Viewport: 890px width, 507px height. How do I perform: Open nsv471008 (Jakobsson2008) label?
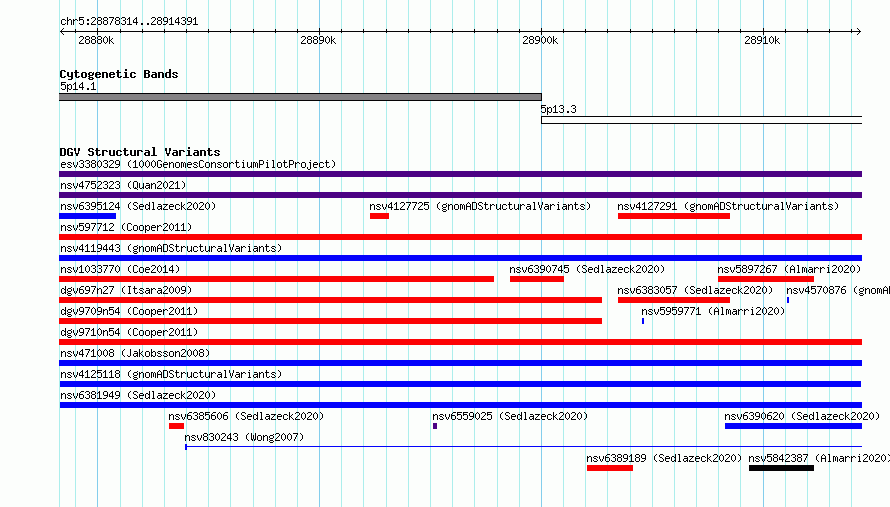[x=135, y=353]
